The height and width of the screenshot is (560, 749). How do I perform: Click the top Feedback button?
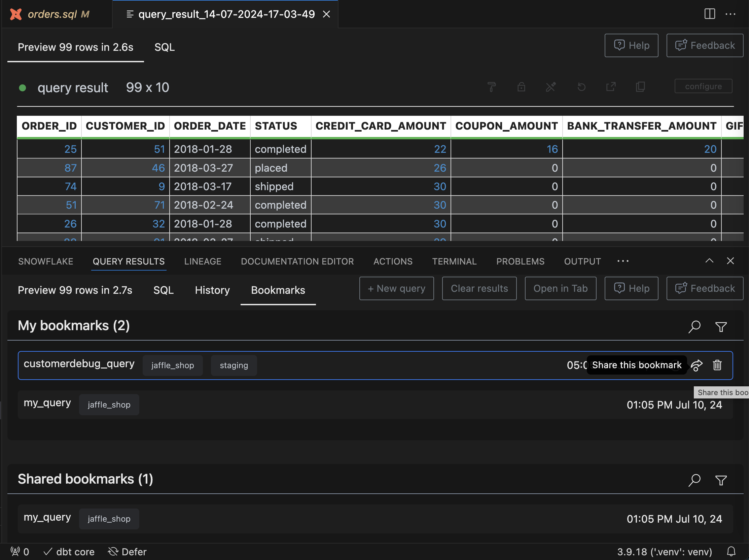pyautogui.click(x=705, y=45)
